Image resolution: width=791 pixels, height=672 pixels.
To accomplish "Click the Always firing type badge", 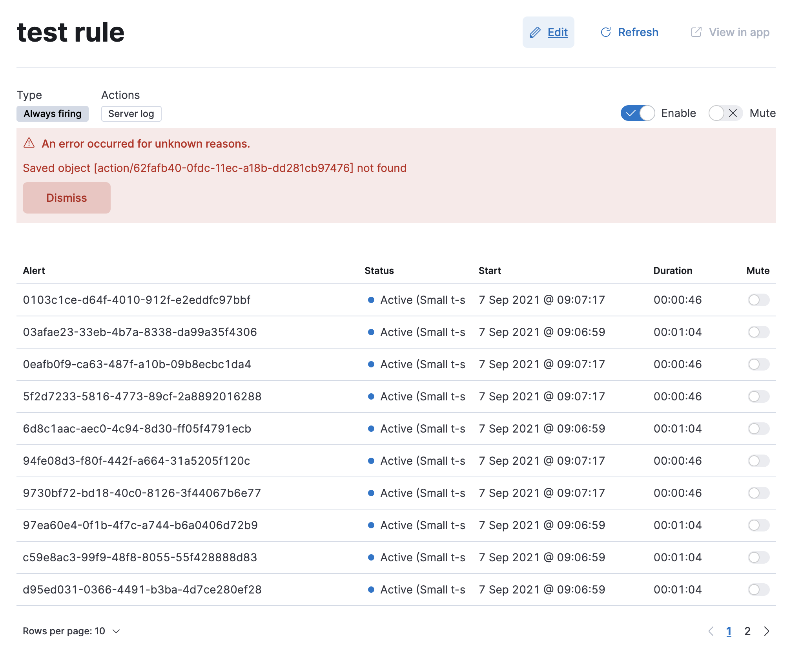I will (52, 114).
